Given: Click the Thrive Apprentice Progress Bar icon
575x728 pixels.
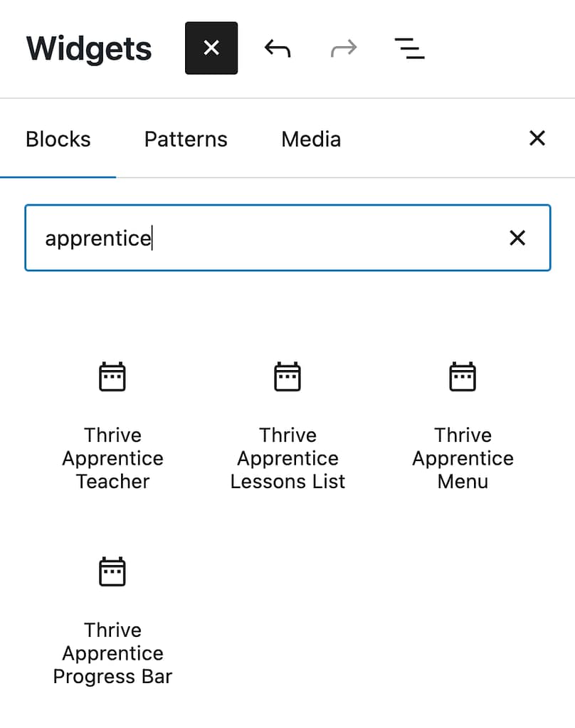Looking at the screenshot, I should click(x=112, y=572).
